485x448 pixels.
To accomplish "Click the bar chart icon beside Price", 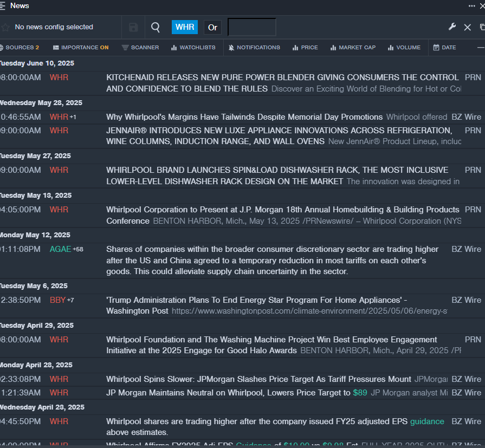I will (x=295, y=48).
